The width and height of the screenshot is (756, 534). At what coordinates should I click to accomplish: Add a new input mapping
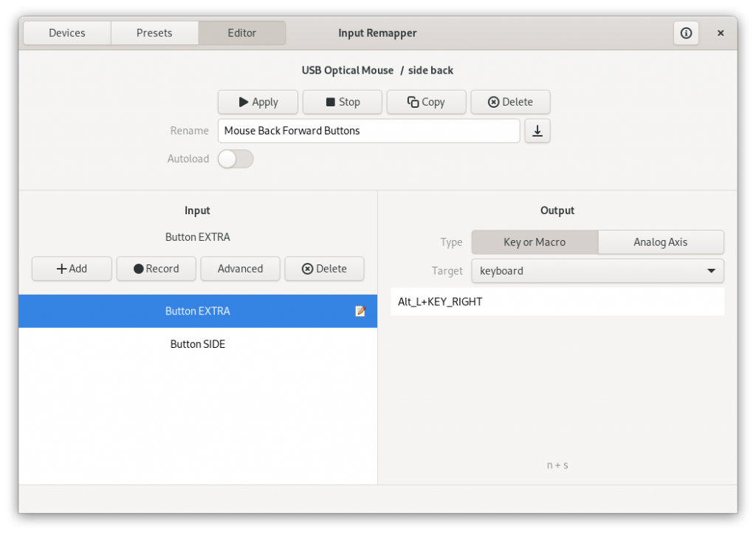[72, 269]
